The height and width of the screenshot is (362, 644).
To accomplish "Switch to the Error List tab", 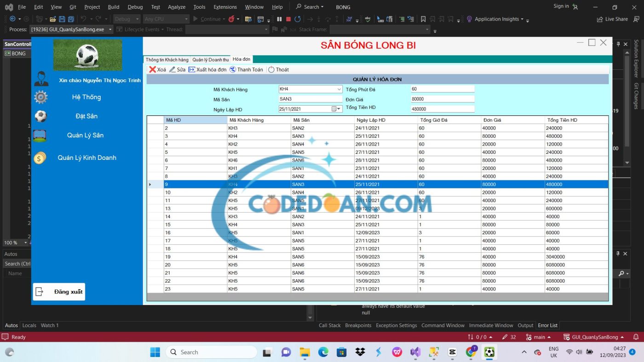I will (x=547, y=325).
